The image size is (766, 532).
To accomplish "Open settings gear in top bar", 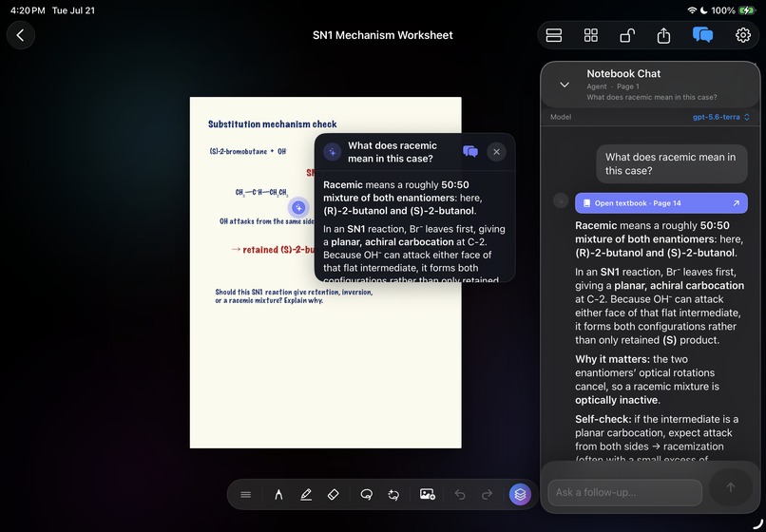I will tap(742, 35).
